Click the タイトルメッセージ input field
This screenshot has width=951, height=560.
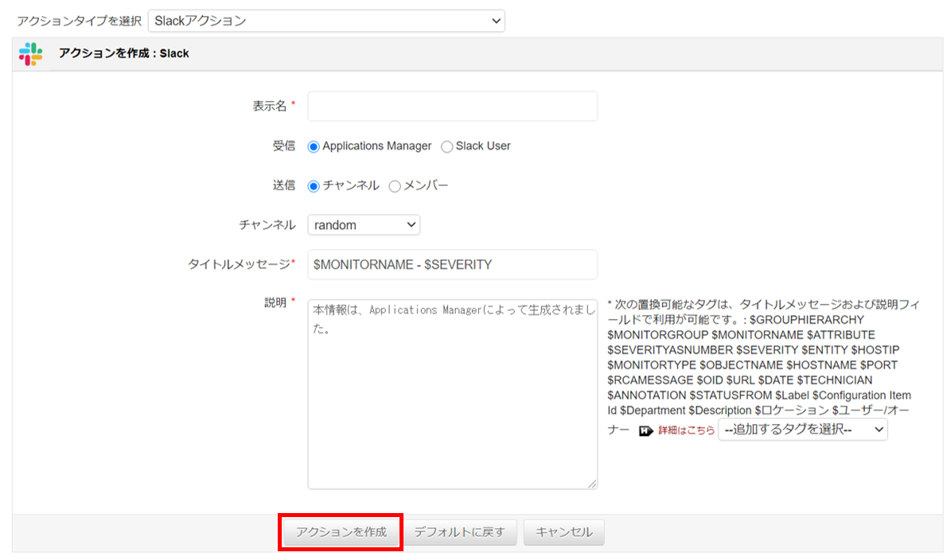pos(453,265)
